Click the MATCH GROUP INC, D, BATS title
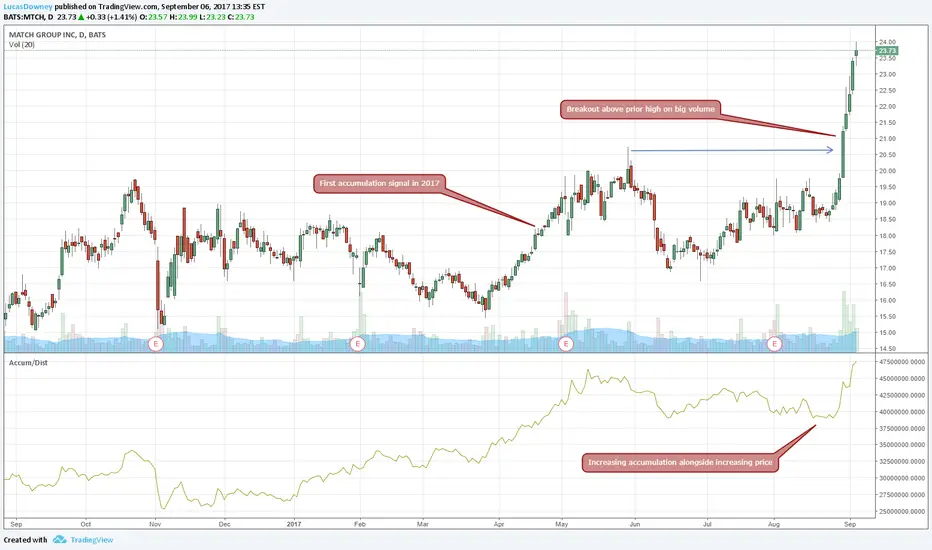932x550 pixels. [x=57, y=34]
